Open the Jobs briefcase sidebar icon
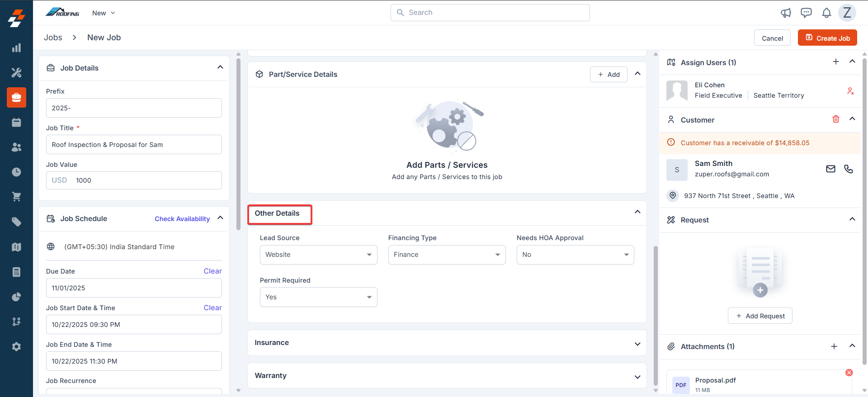868x397 pixels. [16, 97]
